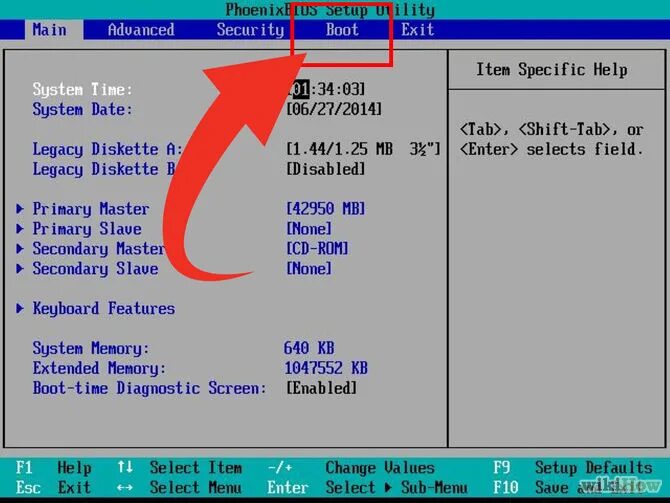This screenshot has width=670, height=503.
Task: Expand the Keyboard Features arrow
Action: click(20, 309)
